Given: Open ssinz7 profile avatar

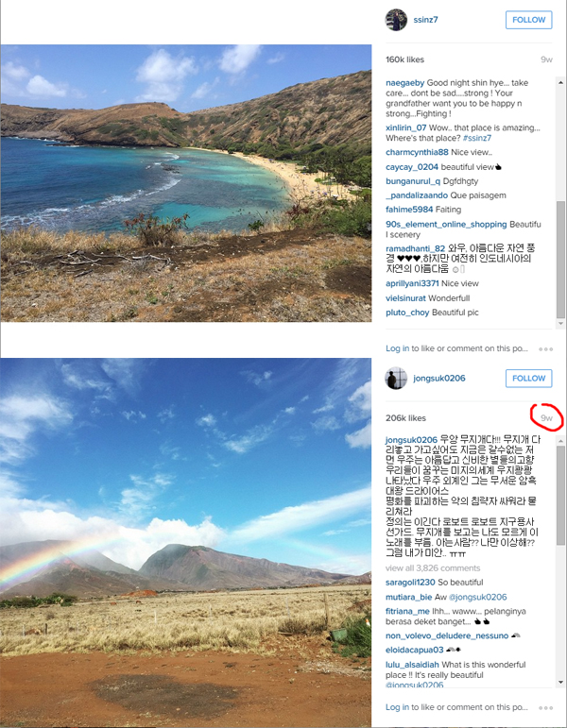Looking at the screenshot, I should [396, 20].
